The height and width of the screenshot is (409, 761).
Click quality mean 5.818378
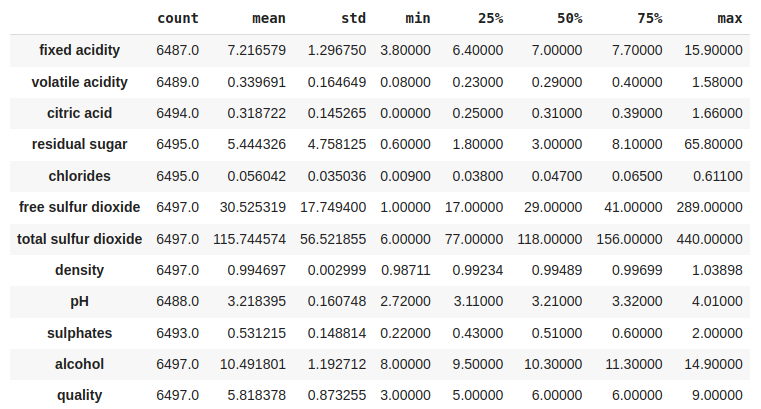(x=257, y=395)
